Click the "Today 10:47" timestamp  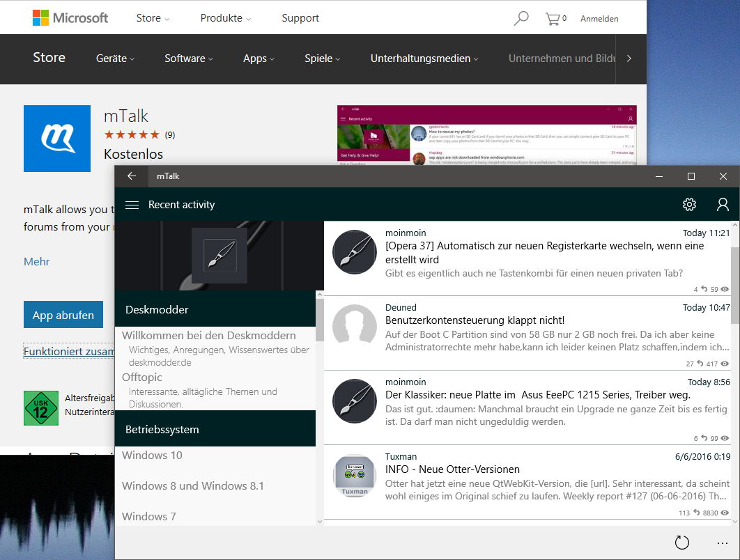706,308
